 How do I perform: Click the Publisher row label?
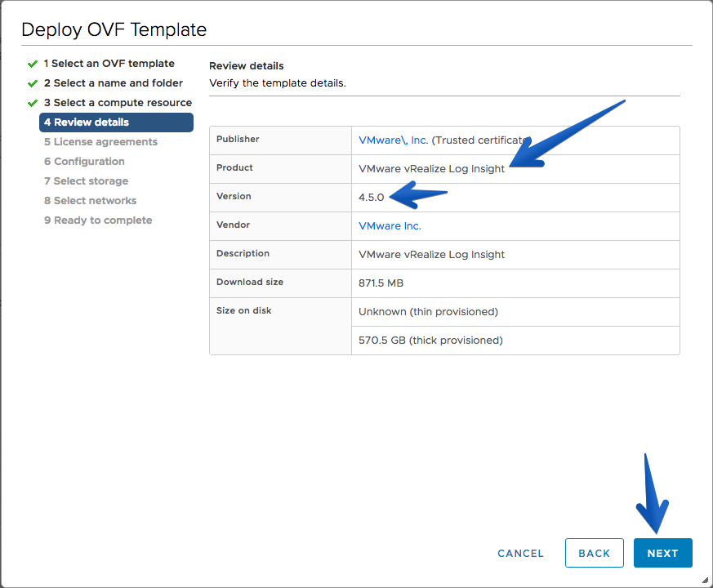point(238,139)
